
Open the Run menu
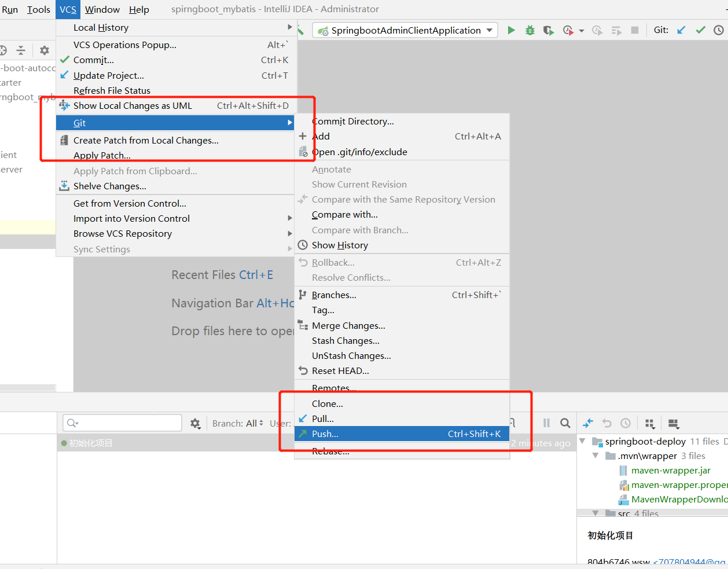10,9
